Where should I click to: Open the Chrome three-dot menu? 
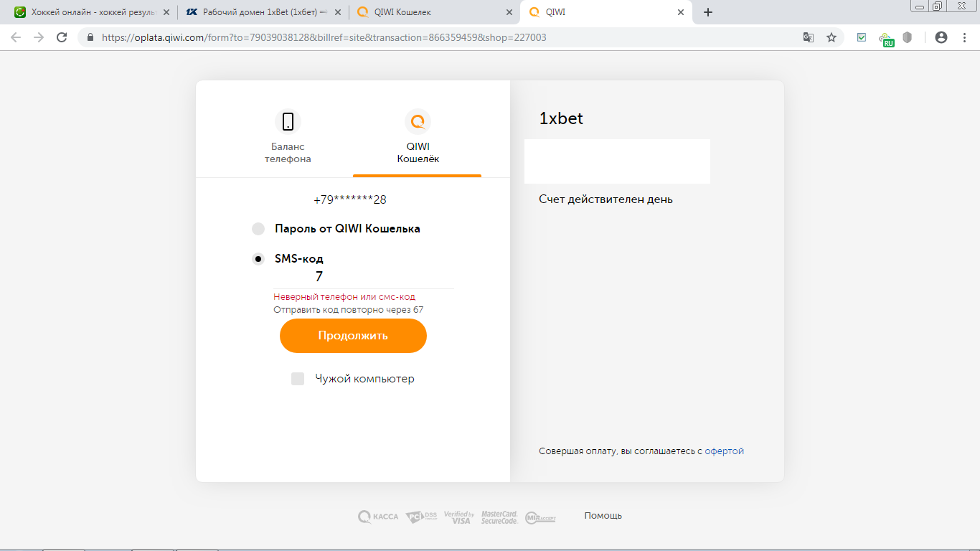pos(963,37)
